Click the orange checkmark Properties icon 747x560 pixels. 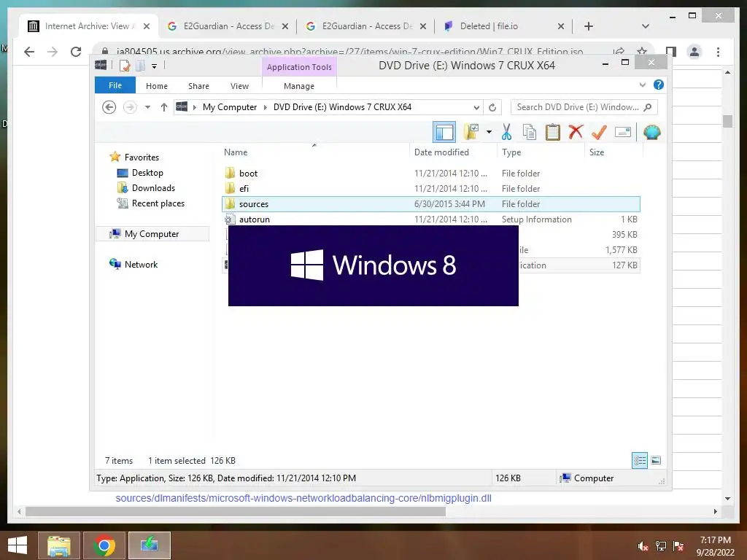coord(599,132)
